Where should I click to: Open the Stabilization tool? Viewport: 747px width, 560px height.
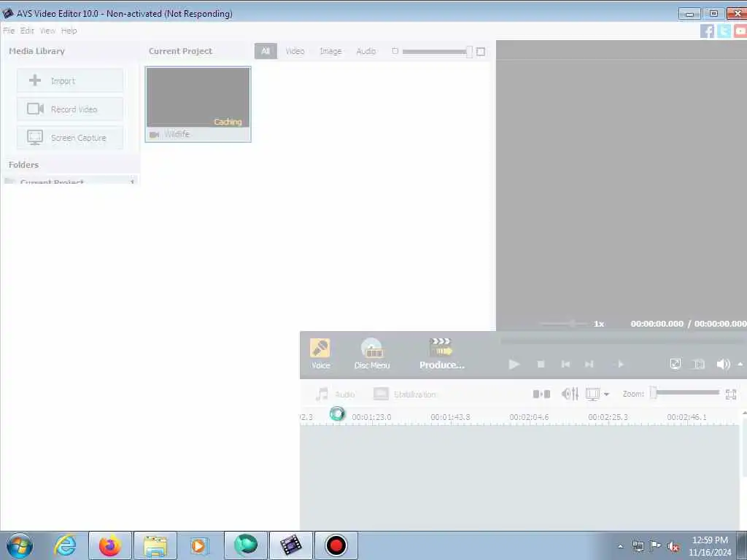[x=404, y=394]
